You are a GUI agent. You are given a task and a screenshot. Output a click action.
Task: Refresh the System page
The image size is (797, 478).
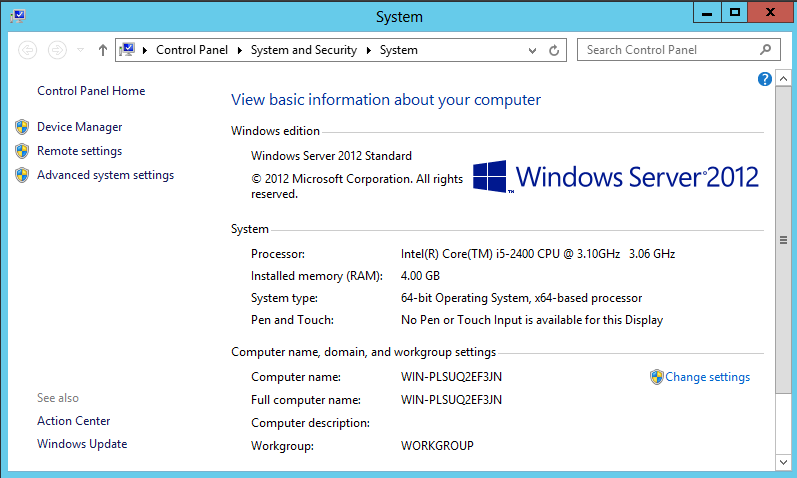554,50
